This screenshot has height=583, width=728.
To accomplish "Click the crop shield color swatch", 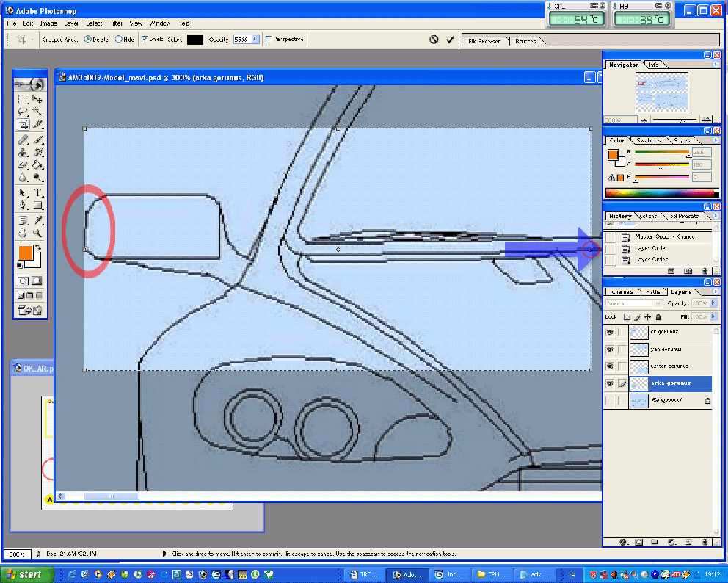I will 194,40.
